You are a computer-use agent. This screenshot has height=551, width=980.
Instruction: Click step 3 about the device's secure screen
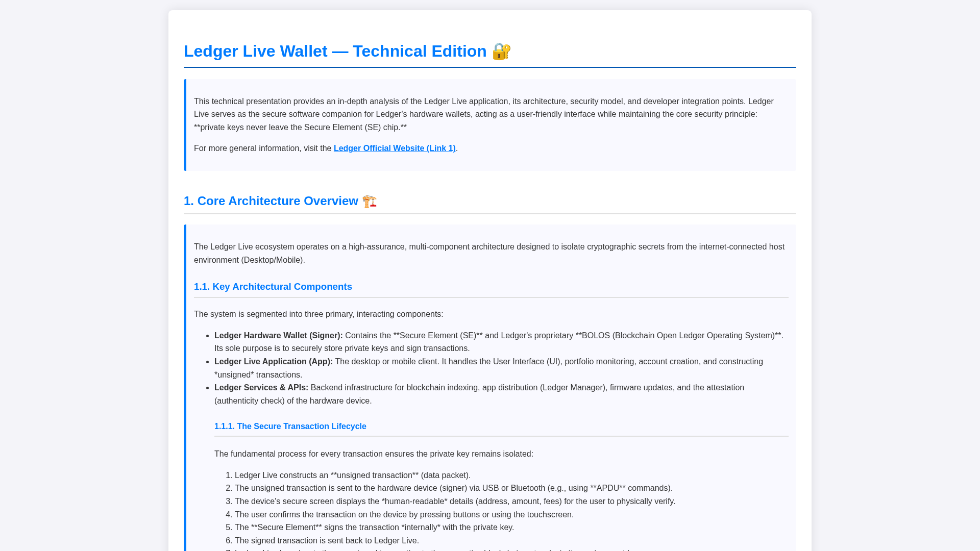pyautogui.click(x=455, y=502)
